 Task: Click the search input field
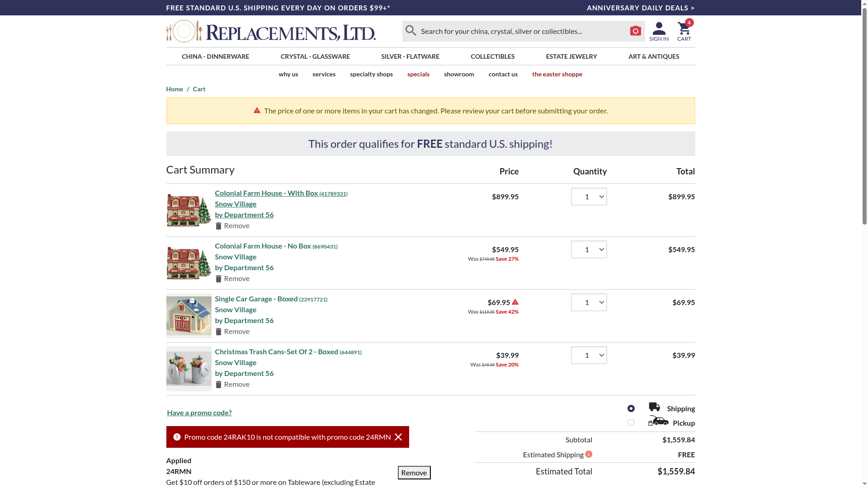pyautogui.click(x=520, y=31)
